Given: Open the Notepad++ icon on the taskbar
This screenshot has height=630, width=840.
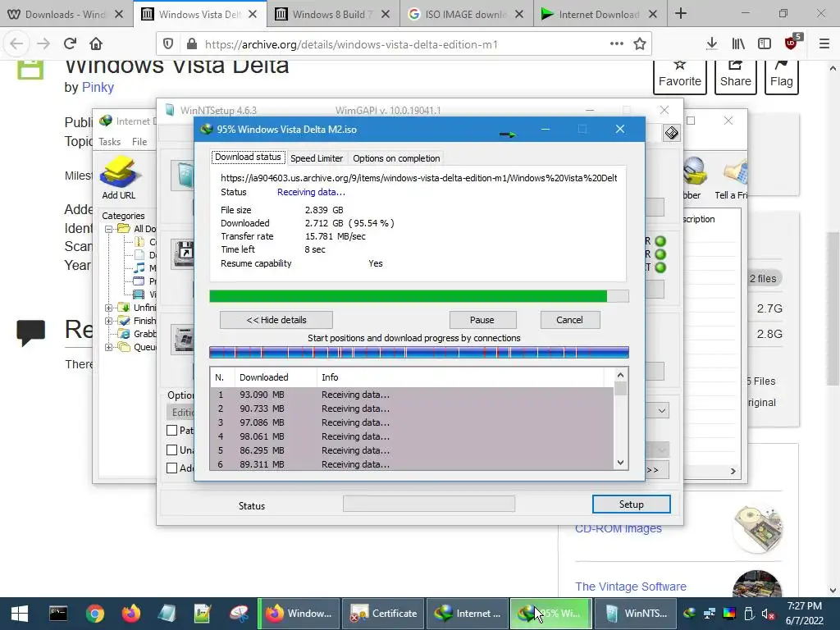Looking at the screenshot, I should tap(203, 614).
